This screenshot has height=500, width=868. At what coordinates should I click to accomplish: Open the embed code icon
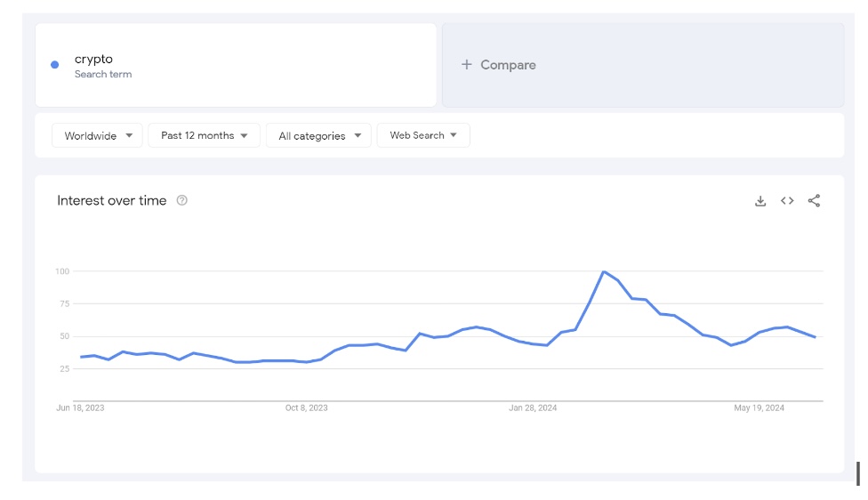point(787,200)
